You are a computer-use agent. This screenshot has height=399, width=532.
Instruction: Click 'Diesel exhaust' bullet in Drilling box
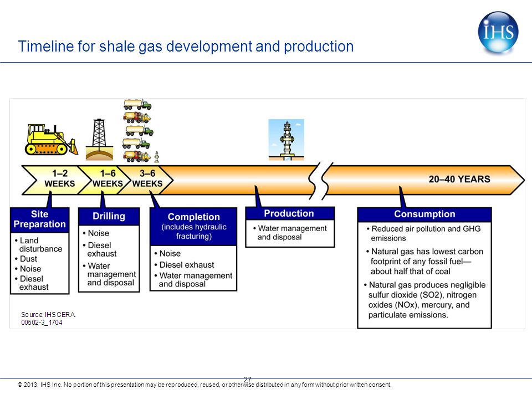coord(99,249)
